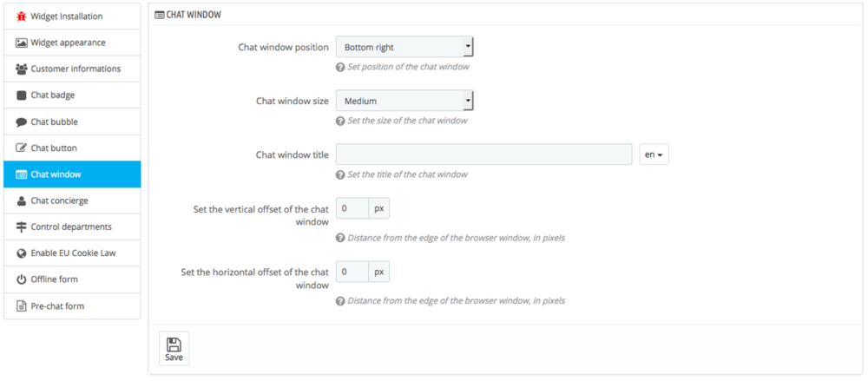The height and width of the screenshot is (381, 868).
Task: Open the Chat window position dropdown
Action: point(404,47)
